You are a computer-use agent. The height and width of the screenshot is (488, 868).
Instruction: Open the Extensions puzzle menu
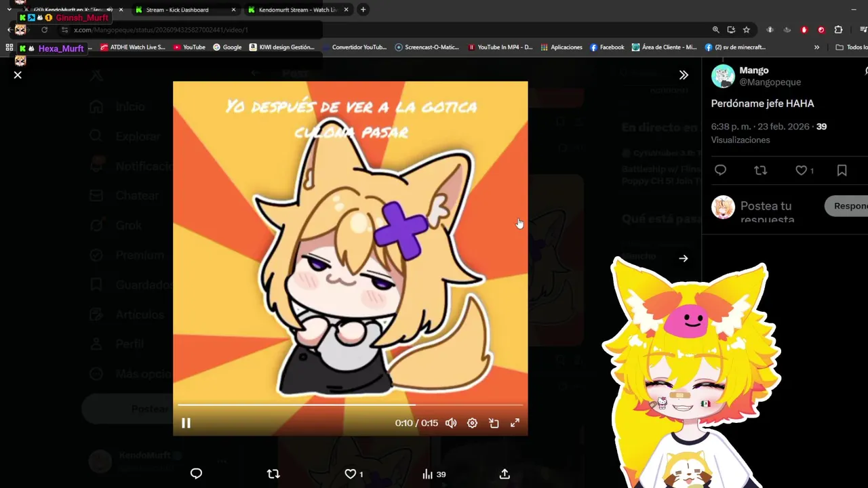click(838, 30)
